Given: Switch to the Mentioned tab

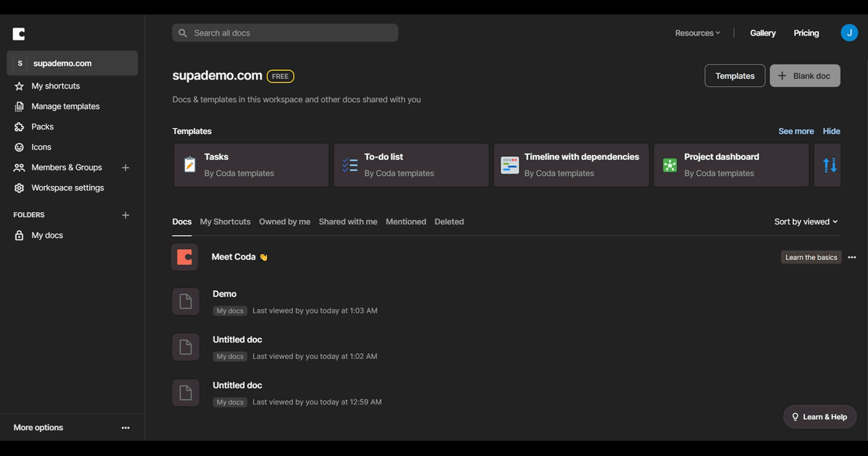Looking at the screenshot, I should (x=406, y=221).
